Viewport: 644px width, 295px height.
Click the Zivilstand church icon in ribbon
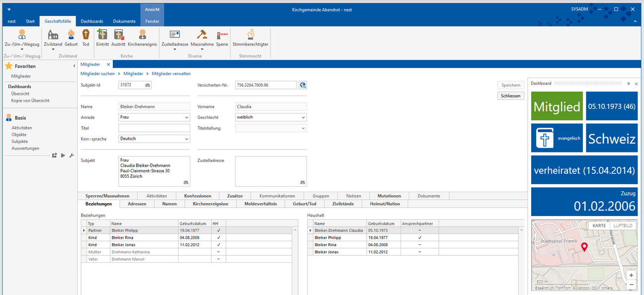tap(53, 35)
